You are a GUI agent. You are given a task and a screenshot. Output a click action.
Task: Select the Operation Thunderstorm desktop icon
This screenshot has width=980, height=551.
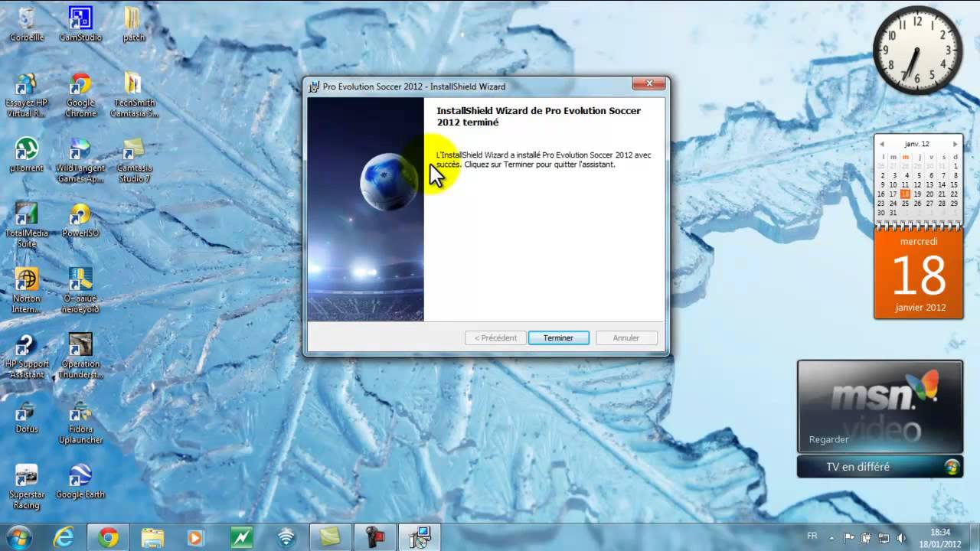tap(80, 356)
